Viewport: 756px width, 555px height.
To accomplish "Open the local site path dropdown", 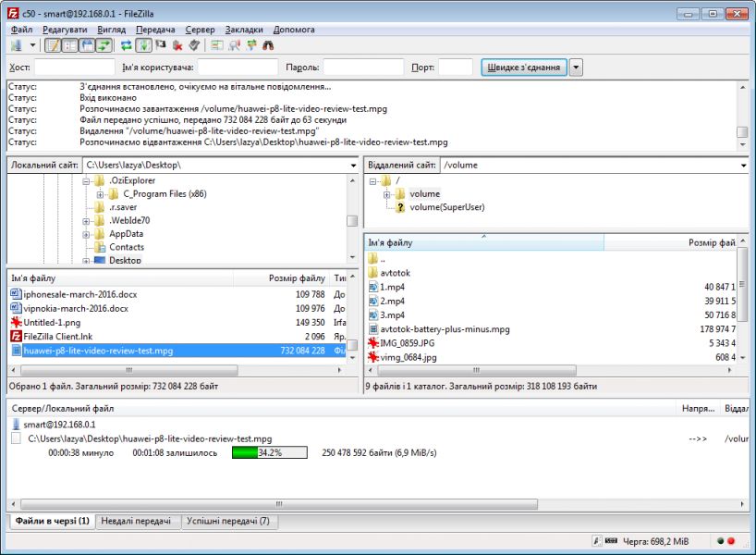I will 353,166.
